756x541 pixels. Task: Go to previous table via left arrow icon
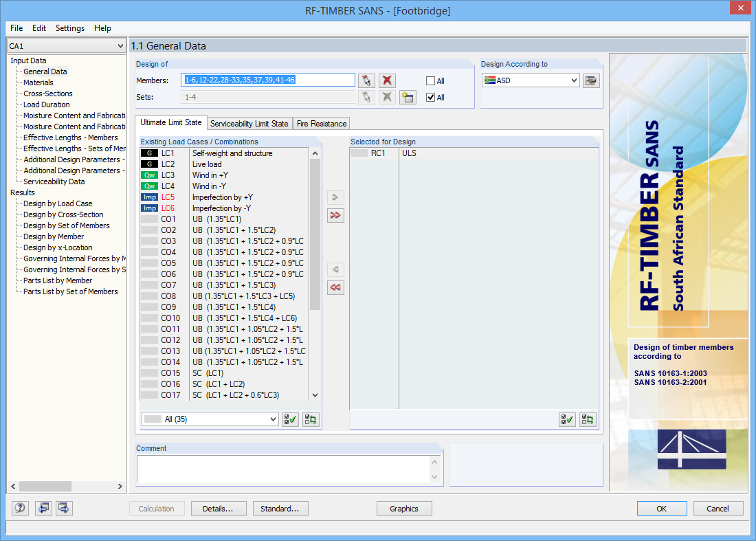[43, 508]
